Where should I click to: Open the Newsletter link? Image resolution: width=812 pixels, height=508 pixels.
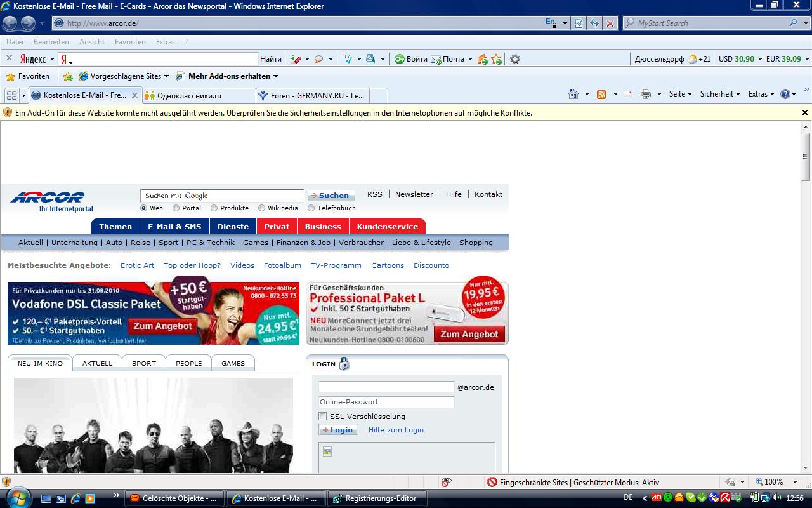pyautogui.click(x=414, y=194)
